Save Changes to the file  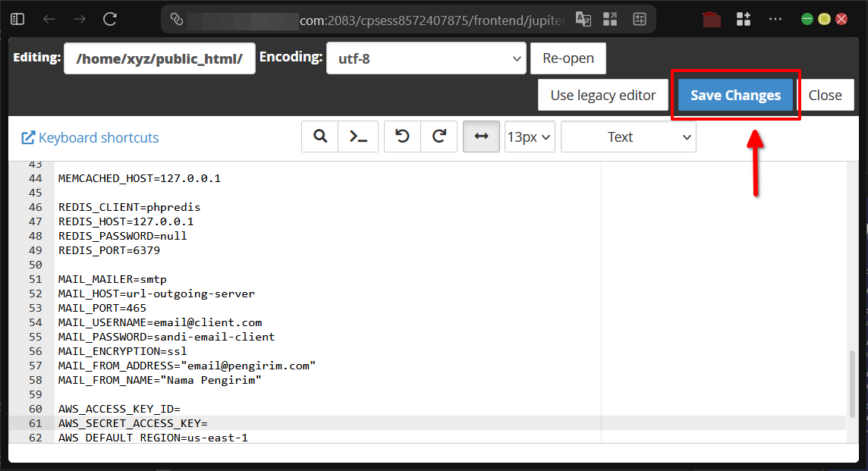734,95
